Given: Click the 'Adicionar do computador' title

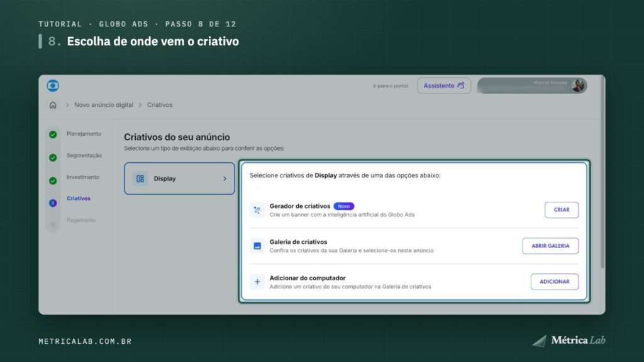Looking at the screenshot, I should [x=307, y=278].
